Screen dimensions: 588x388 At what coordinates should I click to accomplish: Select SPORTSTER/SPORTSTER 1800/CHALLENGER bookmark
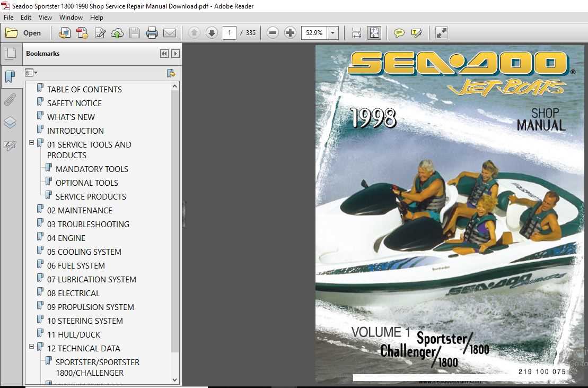(98, 368)
